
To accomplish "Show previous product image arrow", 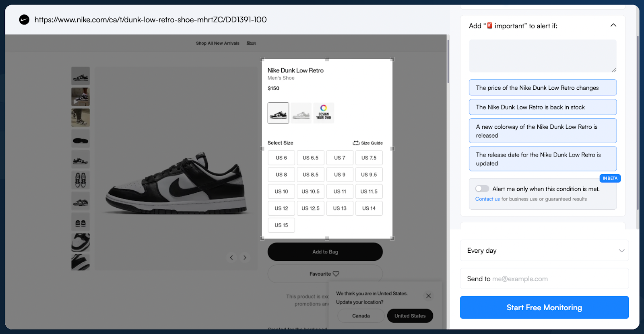I will tap(231, 258).
